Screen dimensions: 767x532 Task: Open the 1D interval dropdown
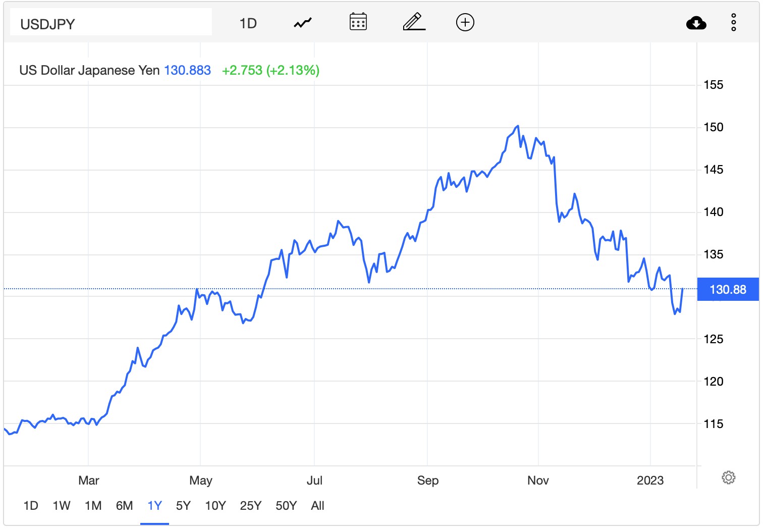coord(248,23)
